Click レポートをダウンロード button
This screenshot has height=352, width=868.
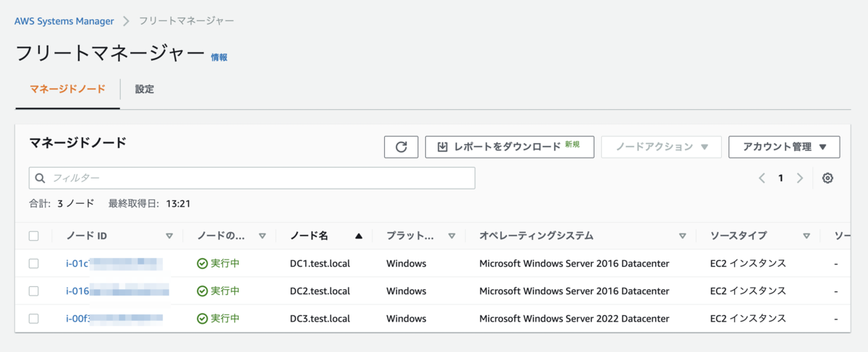point(510,147)
